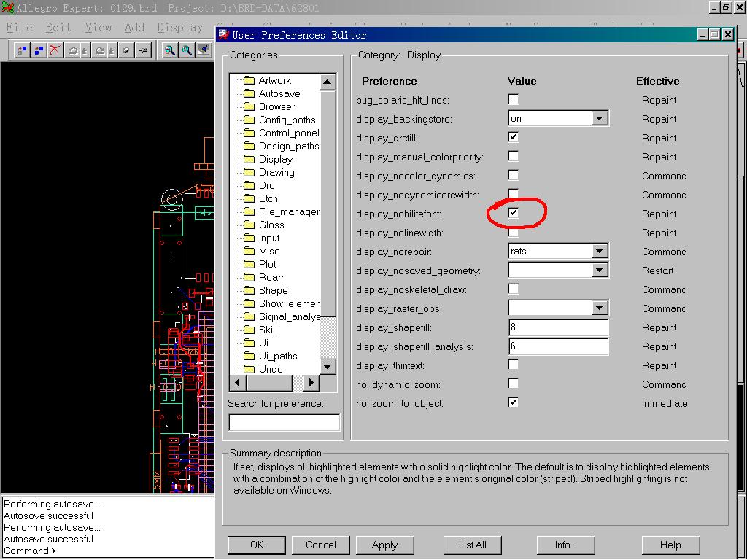Open the View menu

coord(98,27)
